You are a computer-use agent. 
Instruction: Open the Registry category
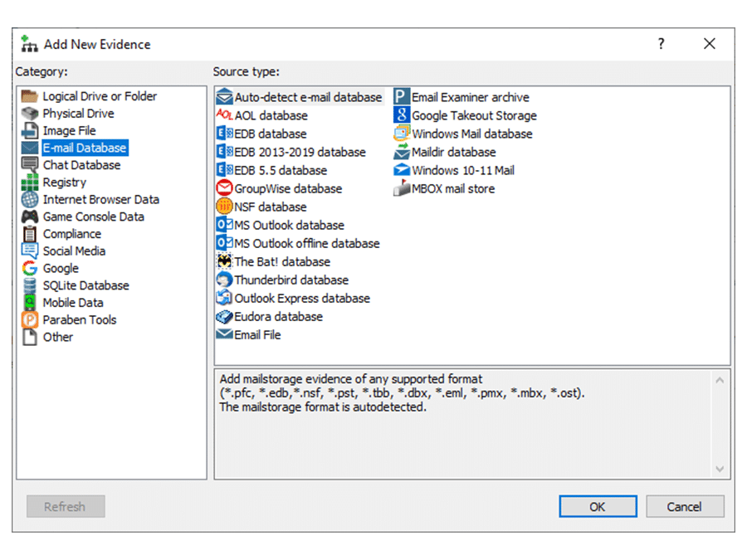[64, 183]
